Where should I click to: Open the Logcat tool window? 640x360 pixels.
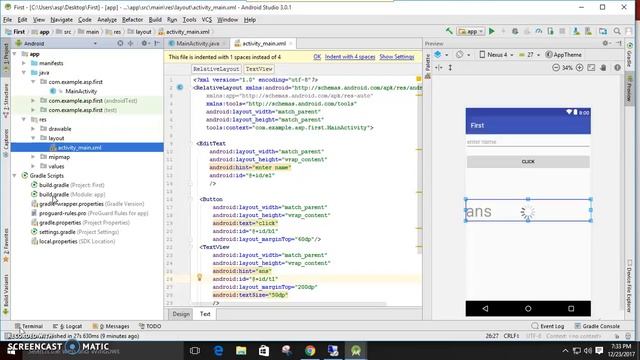click(68, 326)
